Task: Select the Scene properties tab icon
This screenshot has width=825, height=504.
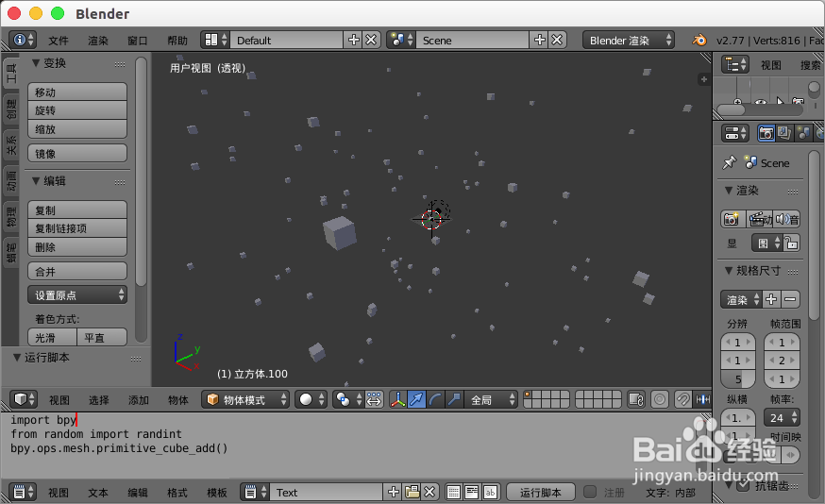Action: pos(803,134)
